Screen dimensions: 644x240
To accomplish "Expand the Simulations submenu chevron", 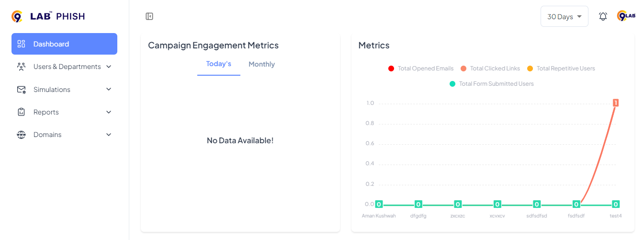I will point(109,90).
